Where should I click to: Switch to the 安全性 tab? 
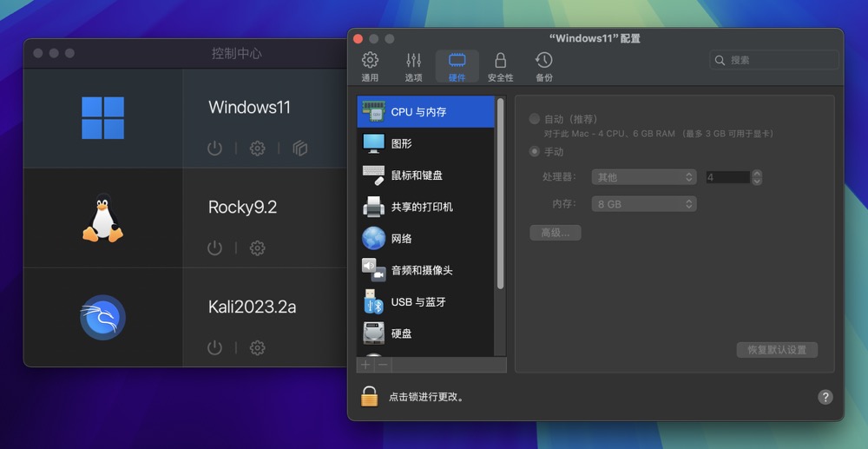500,66
